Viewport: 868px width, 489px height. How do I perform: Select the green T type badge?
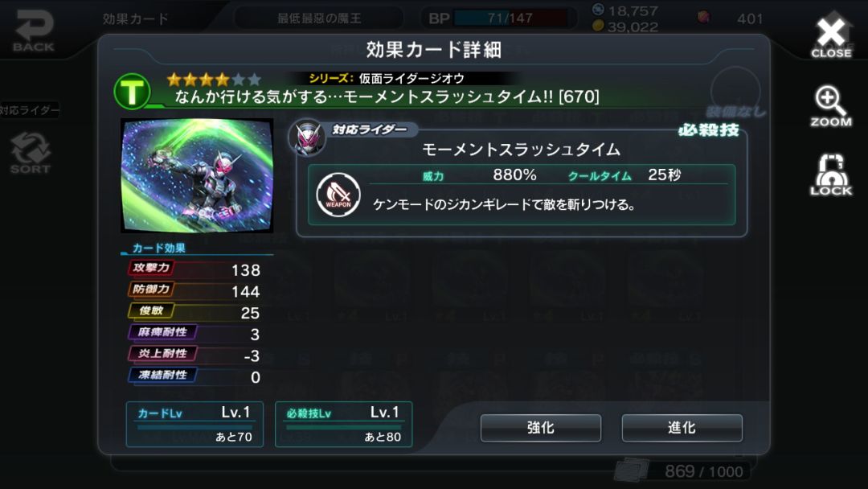point(132,92)
